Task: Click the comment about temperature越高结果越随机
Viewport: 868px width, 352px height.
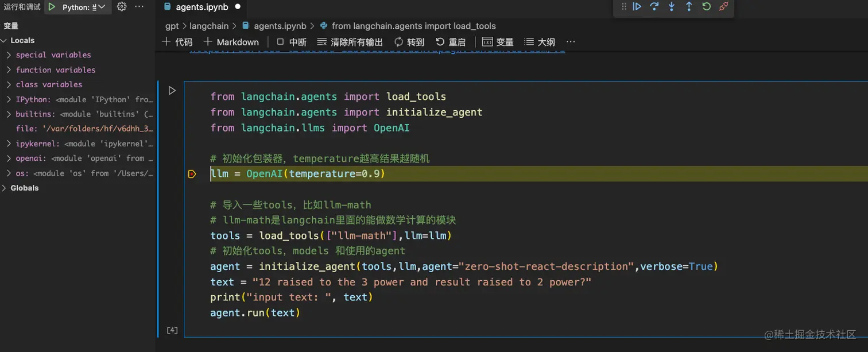Action: (320, 158)
